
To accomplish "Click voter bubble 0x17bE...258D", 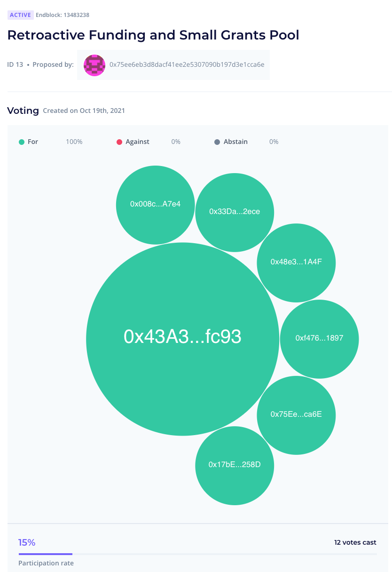I will point(235,466).
